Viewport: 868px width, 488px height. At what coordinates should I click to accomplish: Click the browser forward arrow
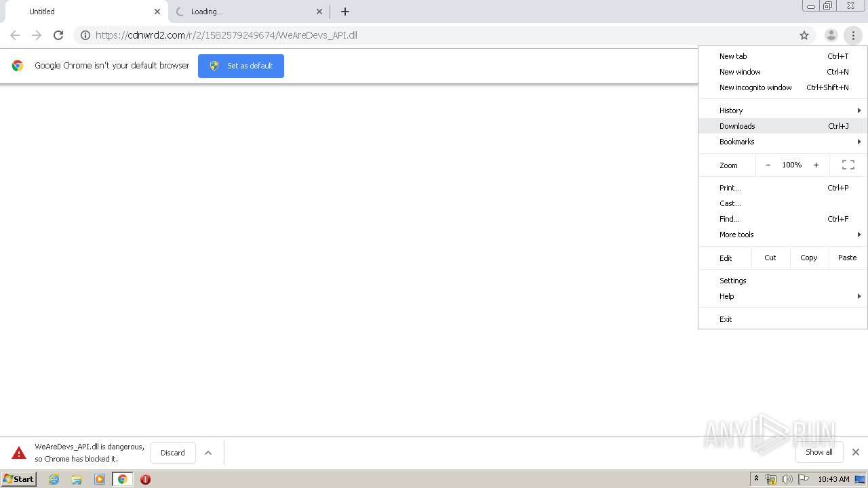coord(37,35)
